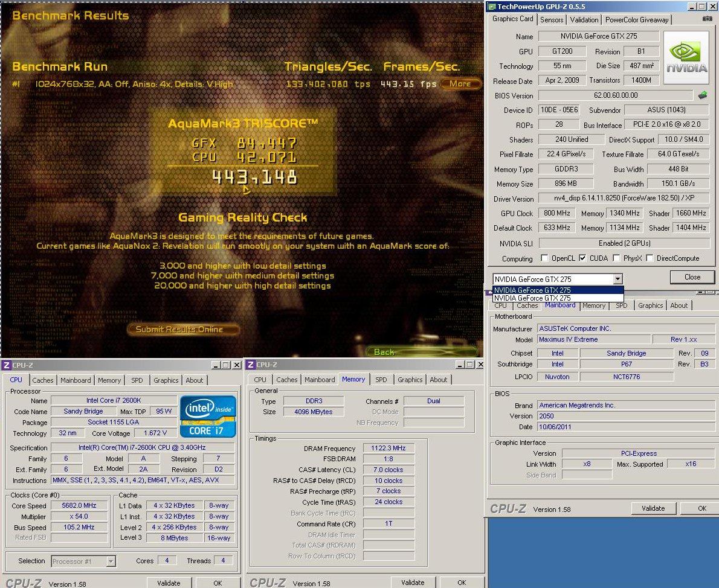Click the Link Width value x8
The height and width of the screenshot is (588, 719).
[587, 464]
